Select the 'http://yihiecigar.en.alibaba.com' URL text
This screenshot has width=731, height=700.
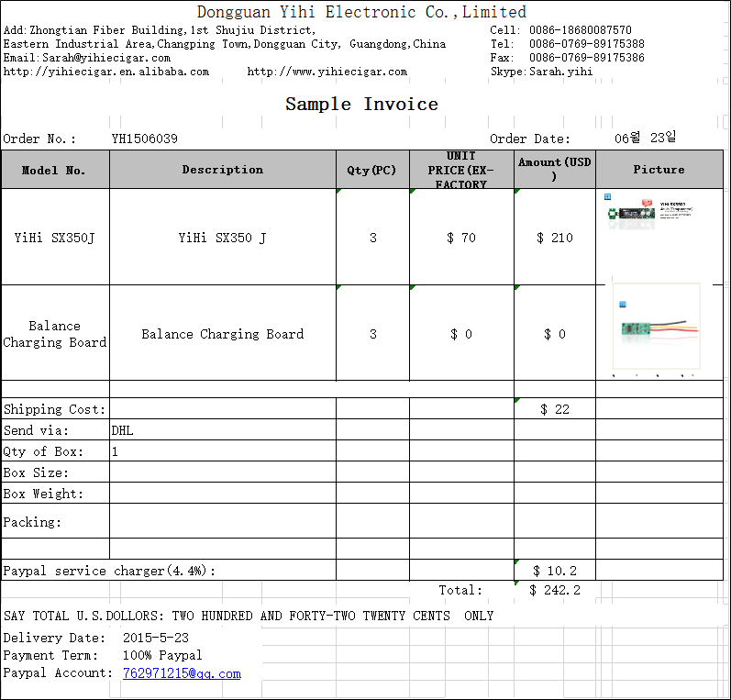[106, 72]
